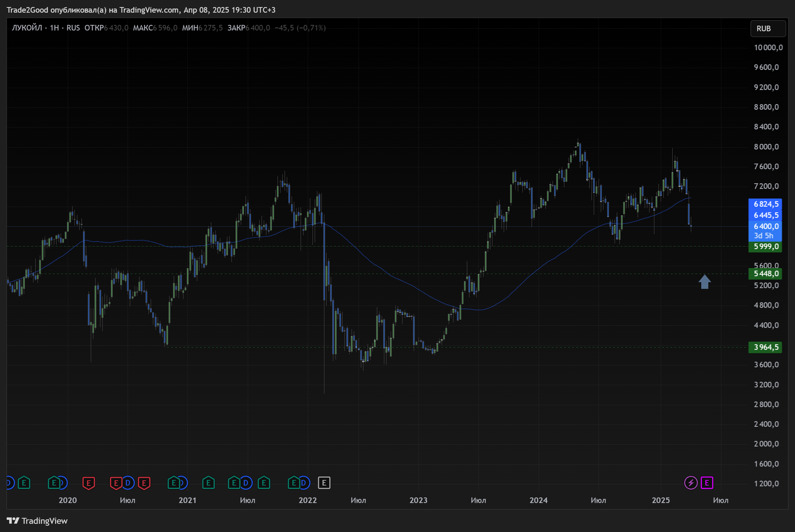Click the lone red E marker after 2020

[89, 483]
